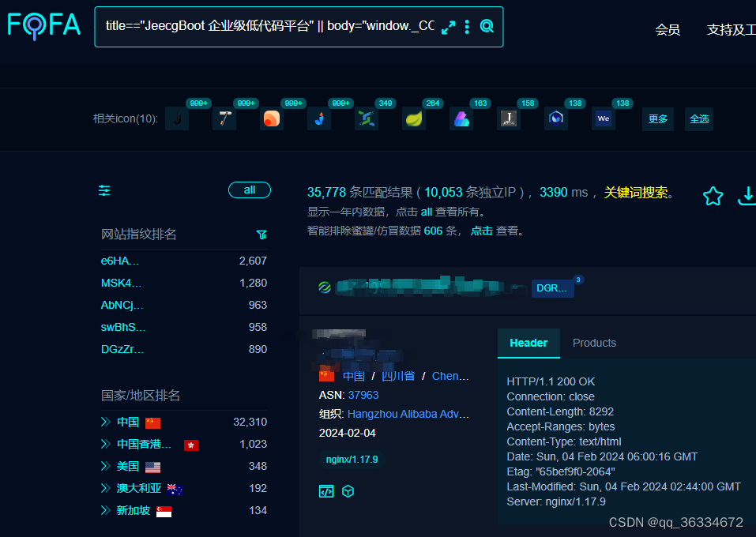The image size is (756, 537).
Task: Click the 全选 select-all button
Action: [x=699, y=119]
